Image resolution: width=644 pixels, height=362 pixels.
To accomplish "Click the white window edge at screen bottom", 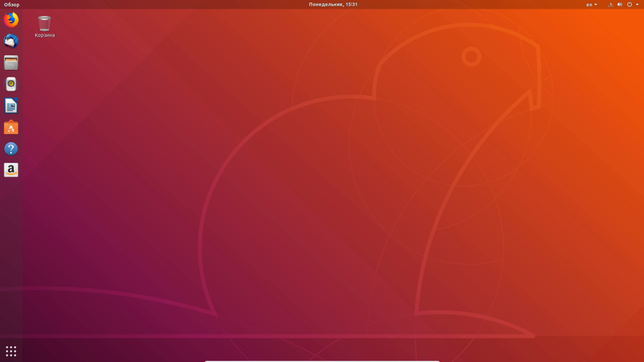I will 321,360.
